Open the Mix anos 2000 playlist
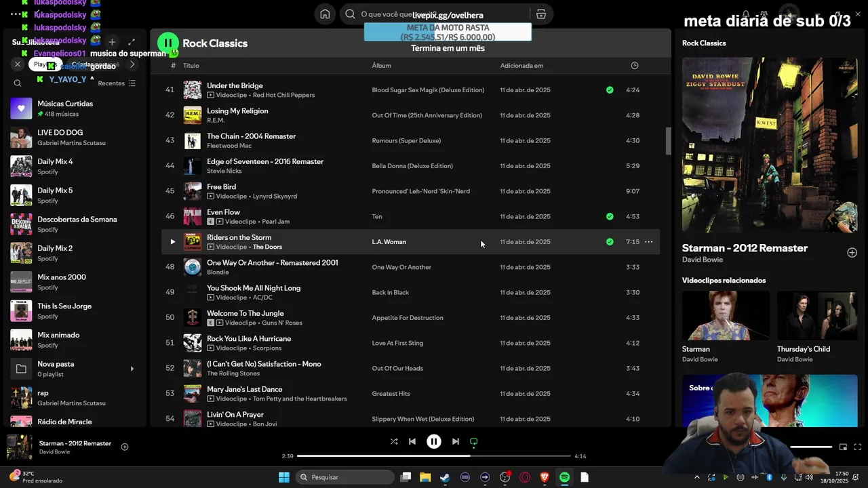Viewport: 868px width, 488px height. pyautogui.click(x=75, y=282)
